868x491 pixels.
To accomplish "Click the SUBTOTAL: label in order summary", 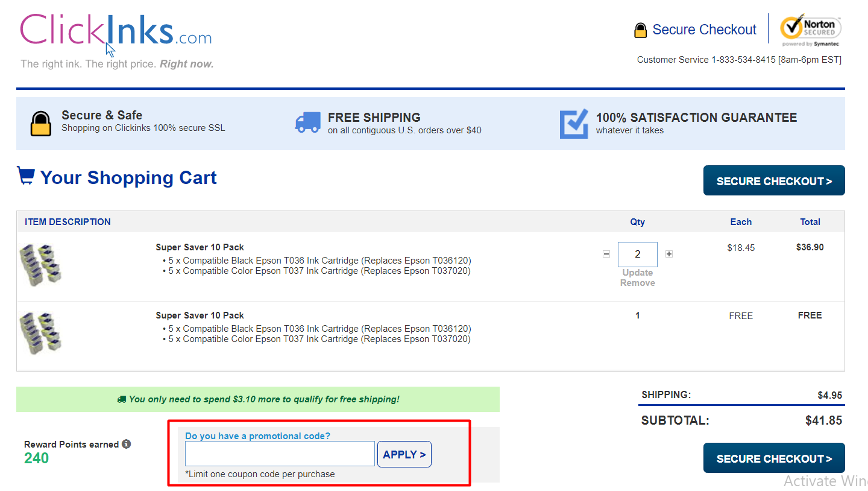I will (x=675, y=420).
